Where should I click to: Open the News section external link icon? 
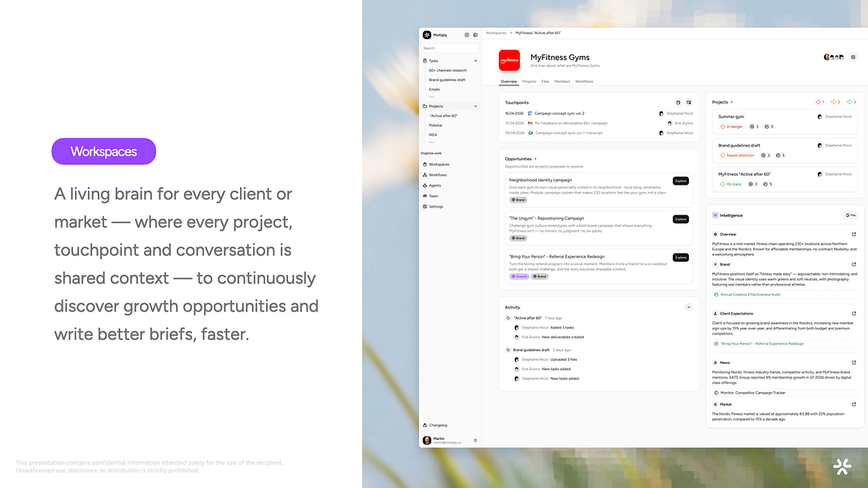pos(853,363)
